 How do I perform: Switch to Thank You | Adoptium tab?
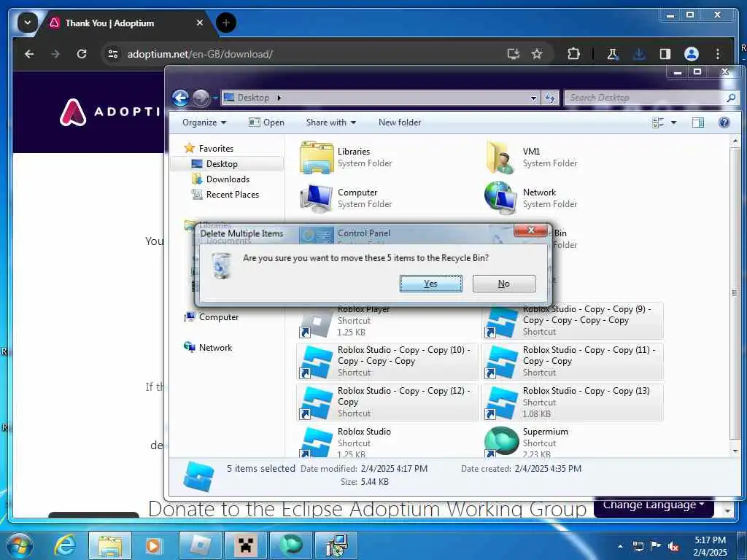pyautogui.click(x=126, y=23)
